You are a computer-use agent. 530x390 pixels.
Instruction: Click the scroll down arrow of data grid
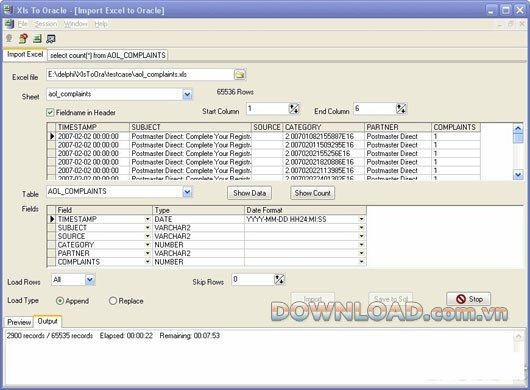pos(518,175)
